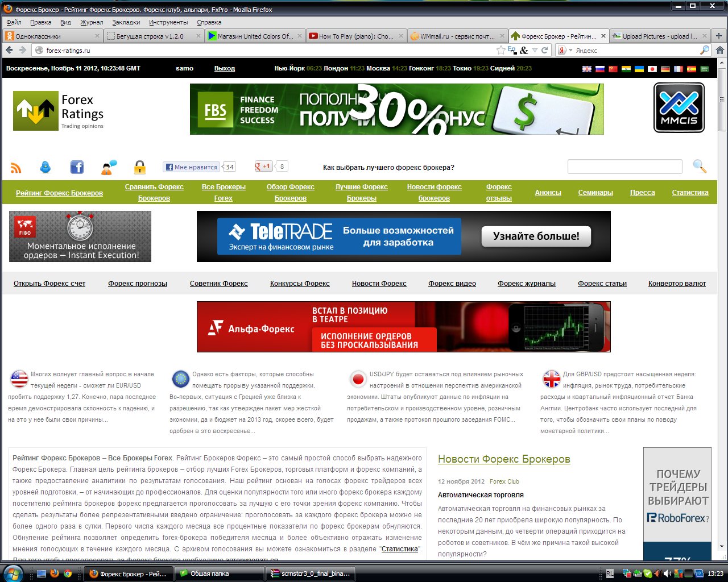The image size is (728, 582).
Task: Select the Spanish flag language icon
Action: 692,69
